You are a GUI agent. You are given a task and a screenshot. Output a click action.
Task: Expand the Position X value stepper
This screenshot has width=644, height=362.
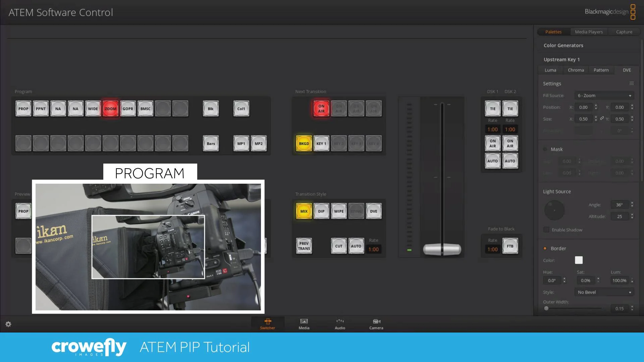[x=596, y=107]
